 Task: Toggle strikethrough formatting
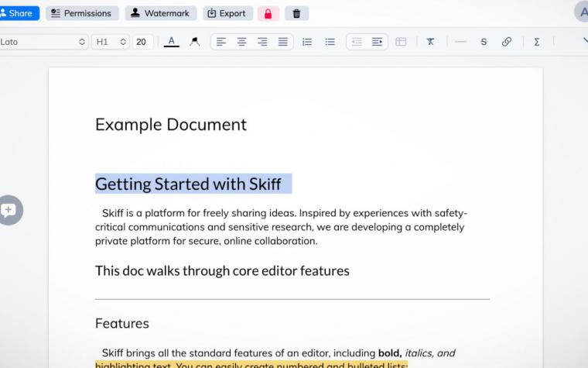[484, 42]
